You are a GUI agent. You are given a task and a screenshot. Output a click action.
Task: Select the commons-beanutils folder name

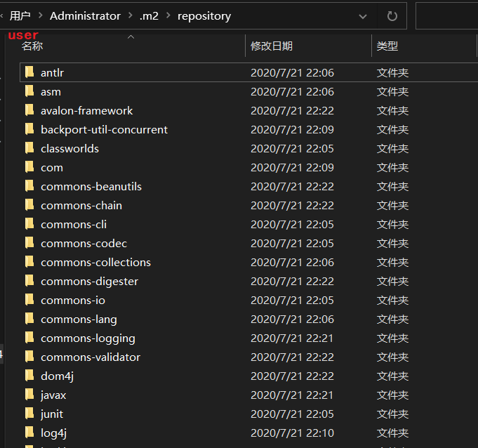[x=91, y=187]
